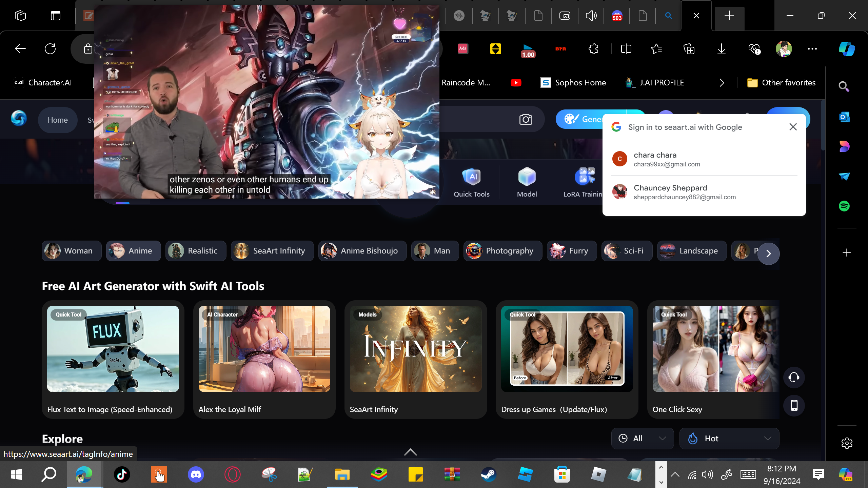Image resolution: width=868 pixels, height=488 pixels.
Task: Open Copilot from the Edge toolbar
Action: click(847, 49)
